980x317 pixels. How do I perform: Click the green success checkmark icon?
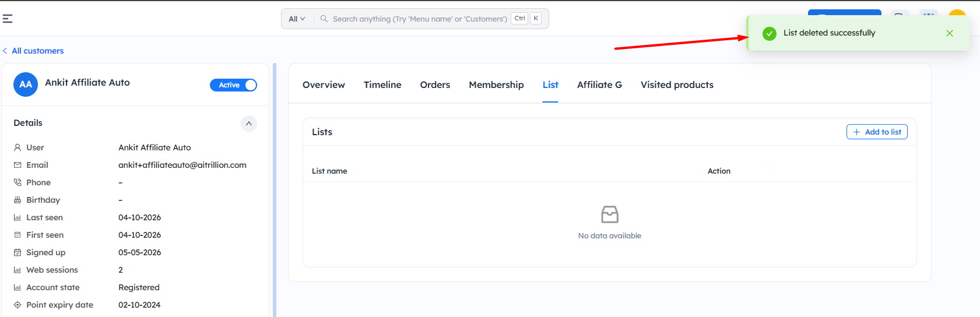click(x=770, y=33)
